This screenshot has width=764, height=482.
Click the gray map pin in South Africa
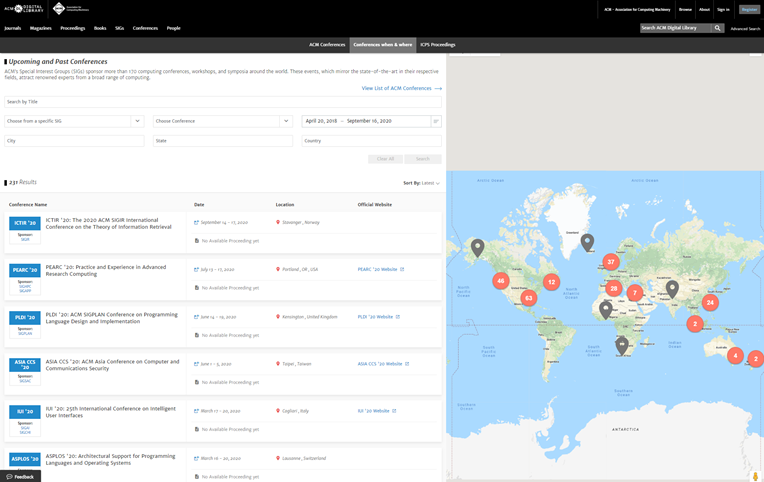click(x=622, y=346)
